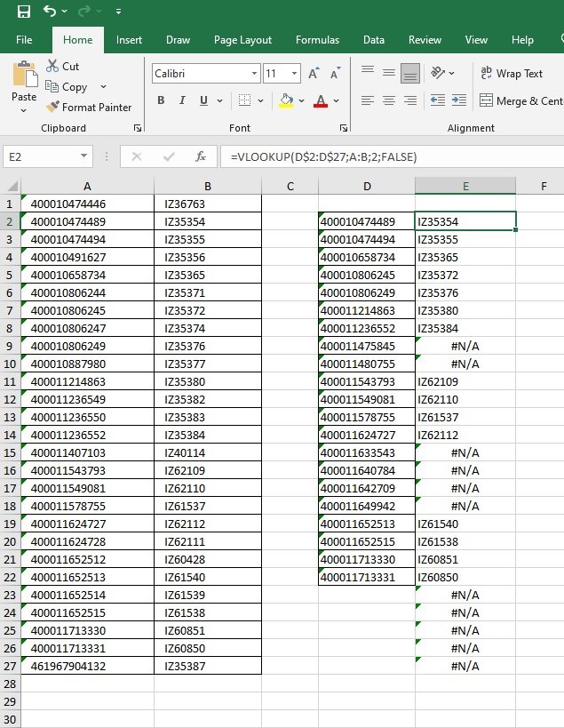564x728 pixels.
Task: Toggle Italic formatting
Action: (182, 100)
